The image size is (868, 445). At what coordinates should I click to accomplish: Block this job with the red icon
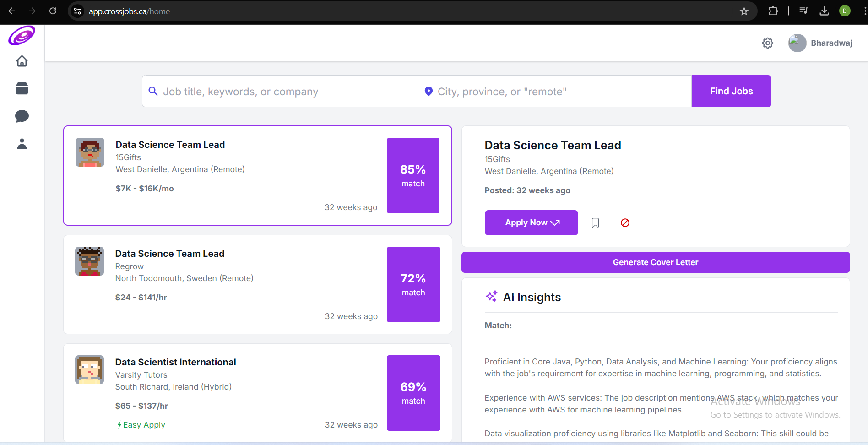[x=625, y=223]
